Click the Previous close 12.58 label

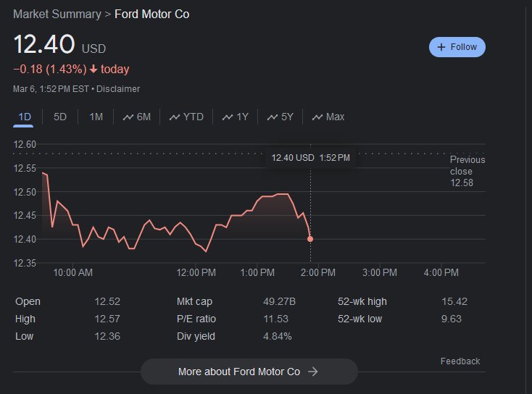(467, 171)
